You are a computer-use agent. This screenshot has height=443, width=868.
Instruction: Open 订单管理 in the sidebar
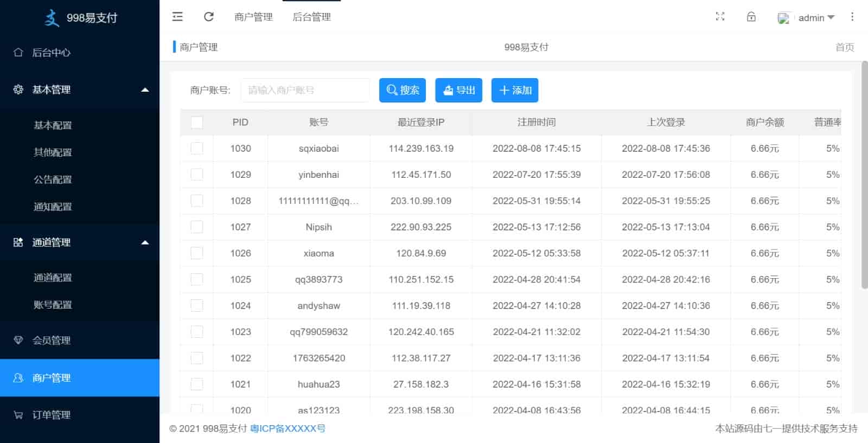point(51,415)
